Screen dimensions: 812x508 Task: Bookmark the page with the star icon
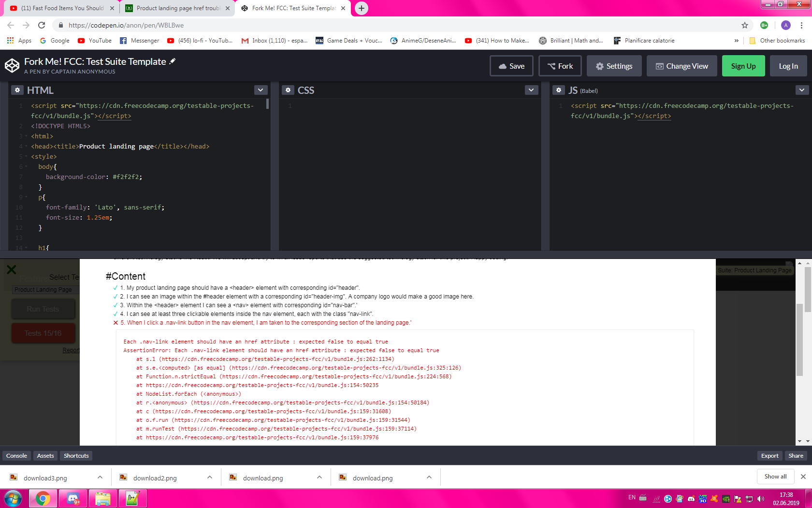coord(745,25)
